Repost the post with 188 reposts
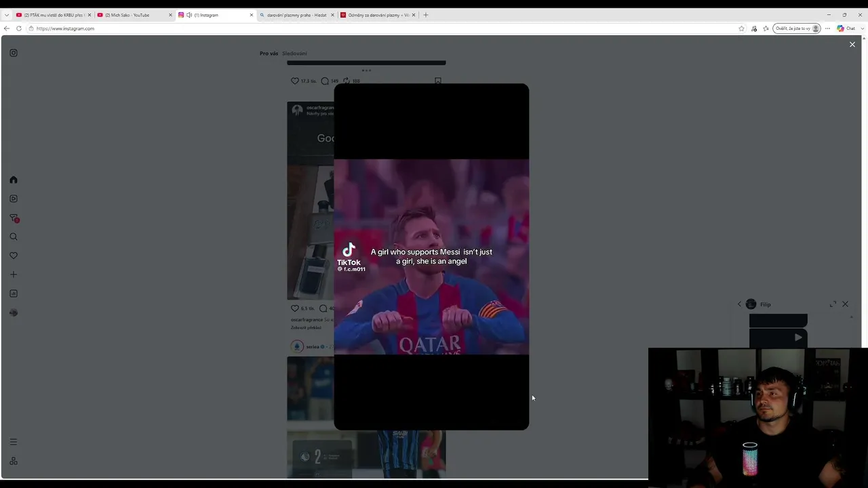 [347, 81]
